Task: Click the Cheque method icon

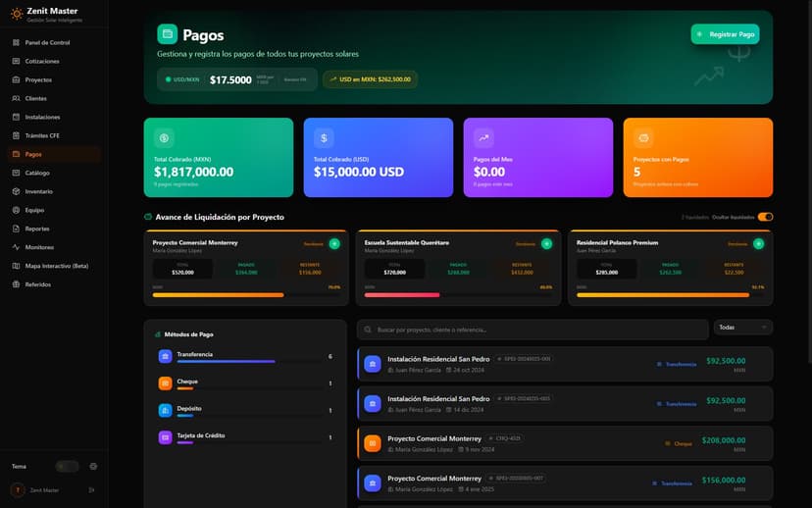Action: (165, 383)
